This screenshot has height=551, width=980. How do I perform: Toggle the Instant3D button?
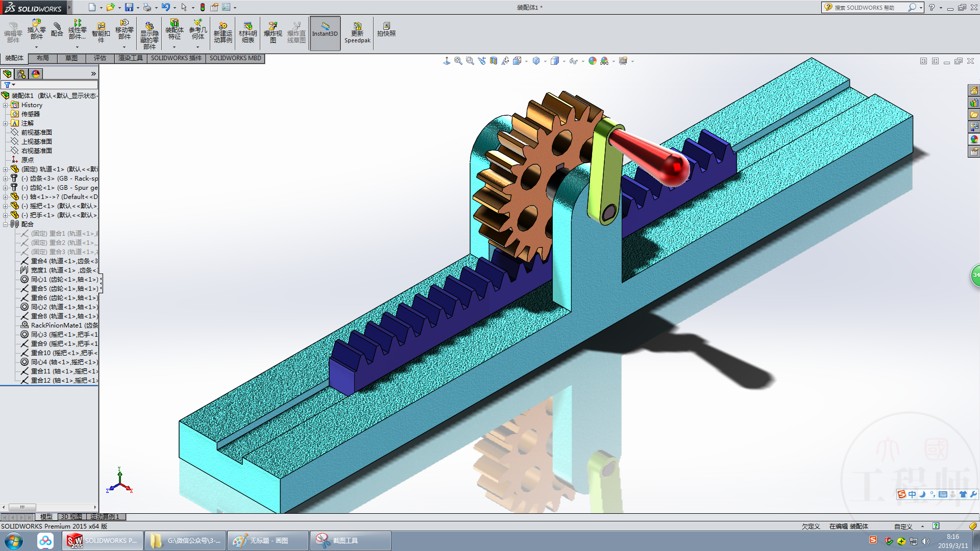coord(325,33)
